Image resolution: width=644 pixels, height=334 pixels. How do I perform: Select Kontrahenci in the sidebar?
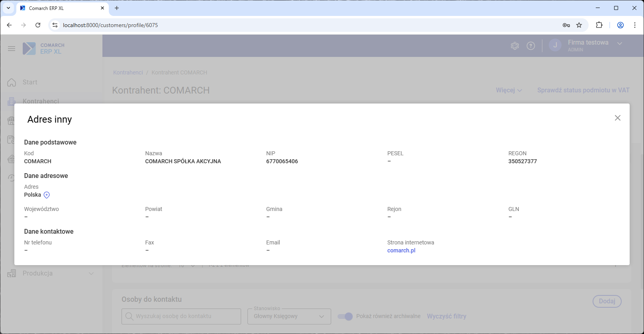click(41, 101)
